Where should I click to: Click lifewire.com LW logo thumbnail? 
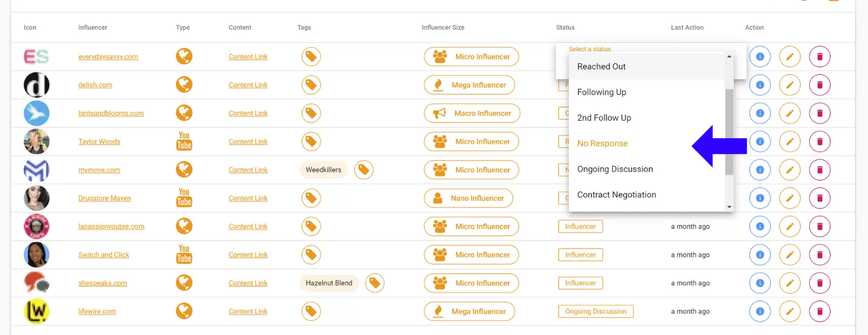pyautogui.click(x=36, y=311)
